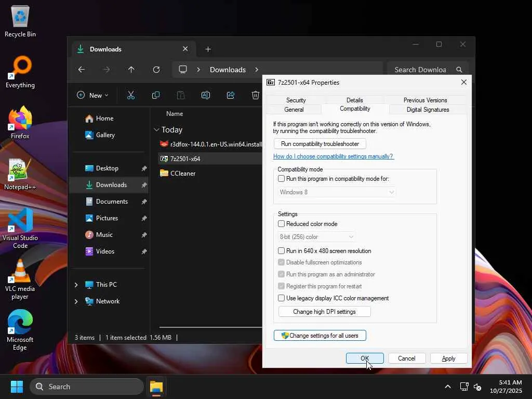Click the muted volume tray icon
Screen dimensions: 532x399
477,387
